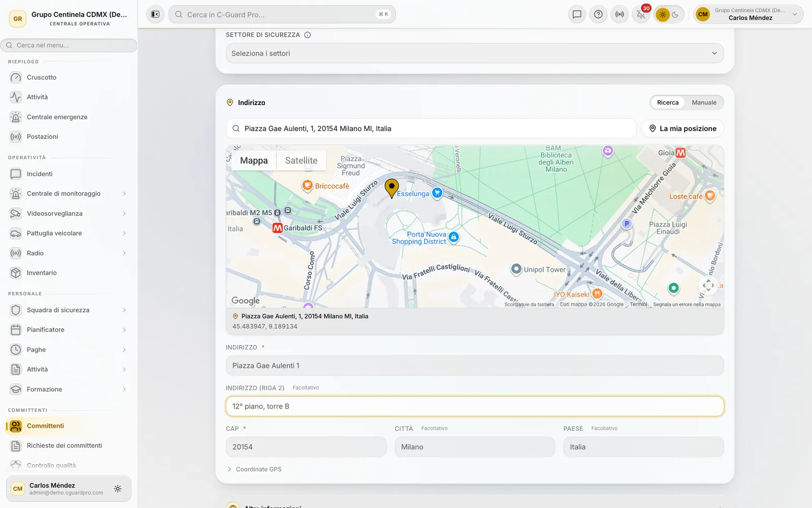This screenshot has width=812, height=508.
Task: Open the radio broadcast icon in header
Action: [x=620, y=14]
